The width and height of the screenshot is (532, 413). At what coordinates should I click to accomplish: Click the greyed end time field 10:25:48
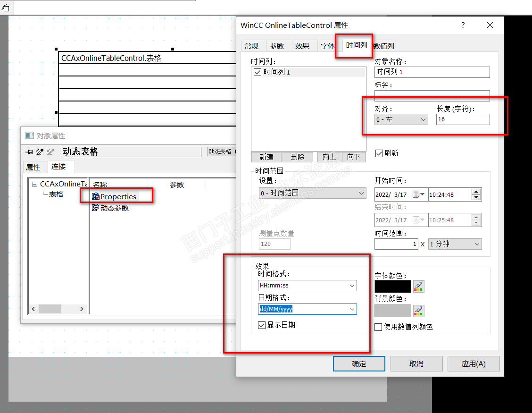point(449,220)
